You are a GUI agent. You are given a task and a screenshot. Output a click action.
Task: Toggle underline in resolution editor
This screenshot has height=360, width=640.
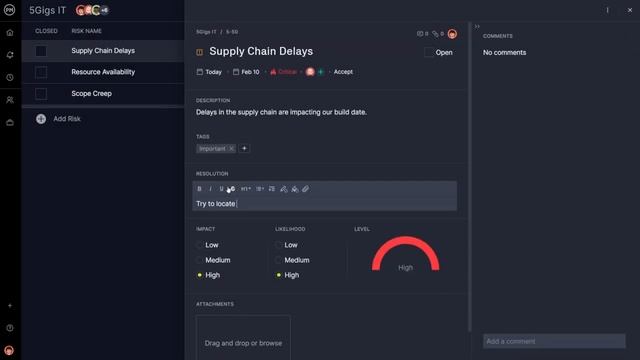pyautogui.click(x=221, y=189)
